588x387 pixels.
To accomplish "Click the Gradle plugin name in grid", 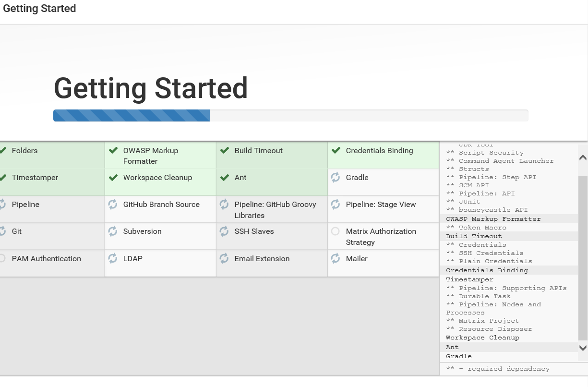I will click(x=357, y=177).
